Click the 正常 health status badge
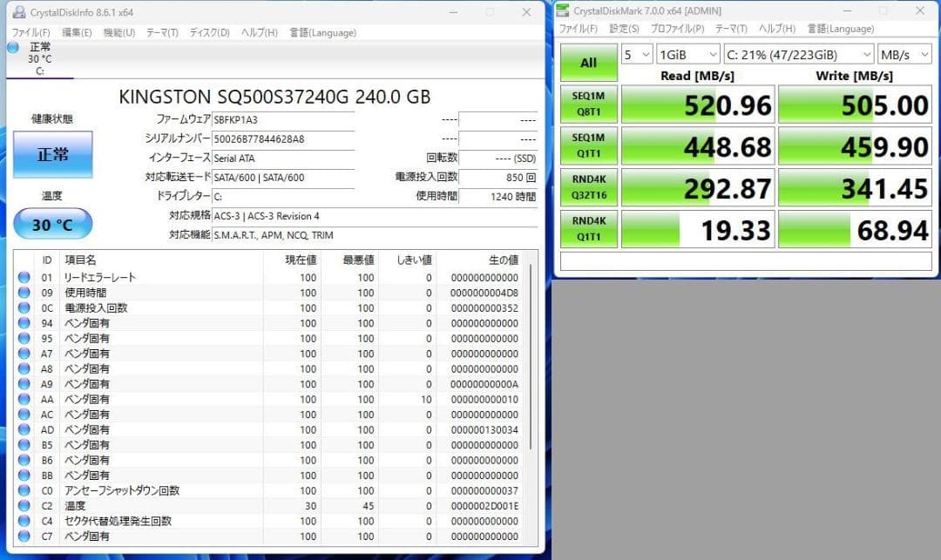Image resolution: width=941 pixels, height=560 pixels. 53,154
